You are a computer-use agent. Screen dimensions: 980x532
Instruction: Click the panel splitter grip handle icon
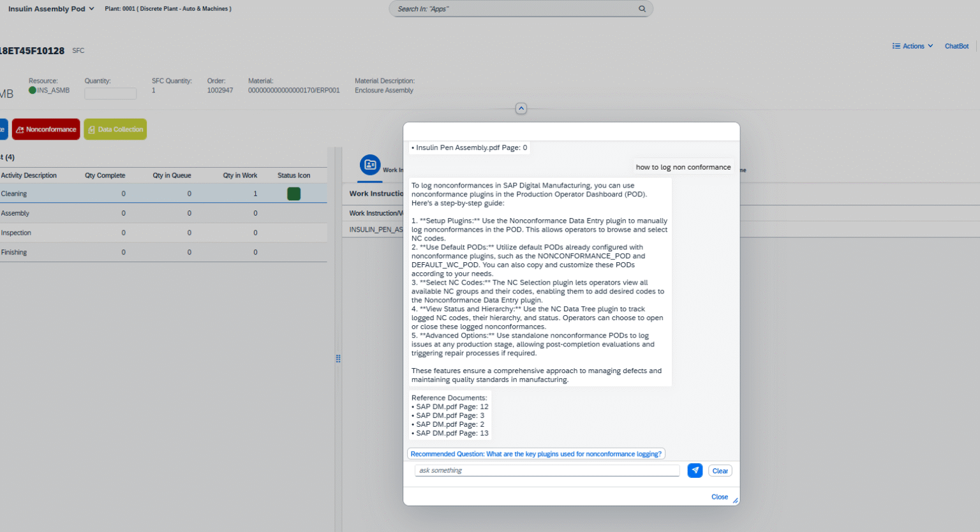[x=338, y=358]
